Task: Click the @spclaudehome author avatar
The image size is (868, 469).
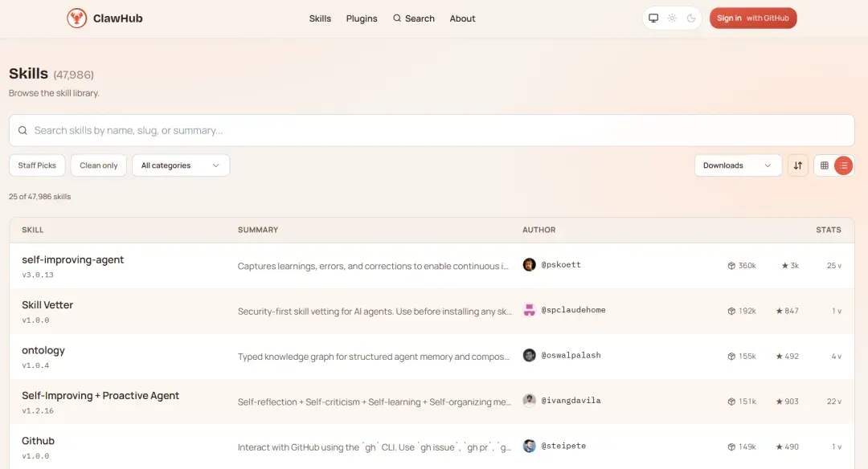Action: click(529, 310)
